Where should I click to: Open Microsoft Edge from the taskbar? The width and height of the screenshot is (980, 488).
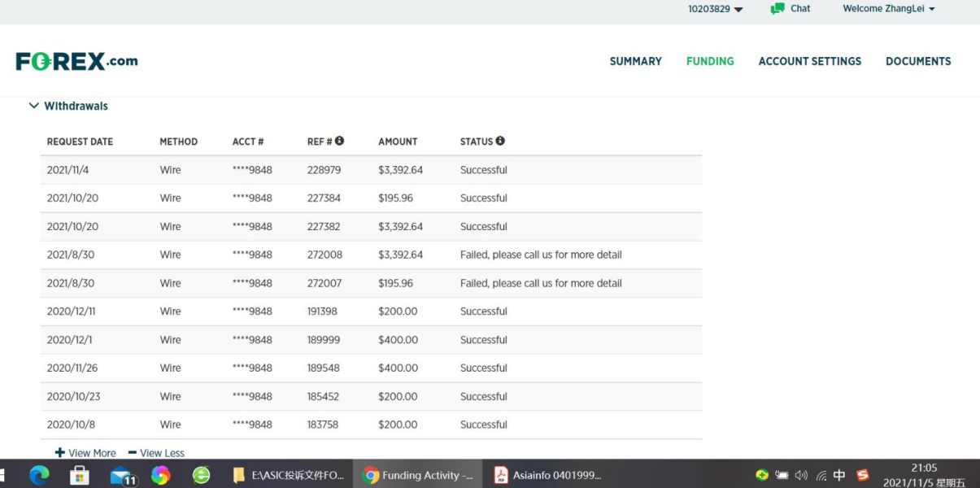[39, 475]
